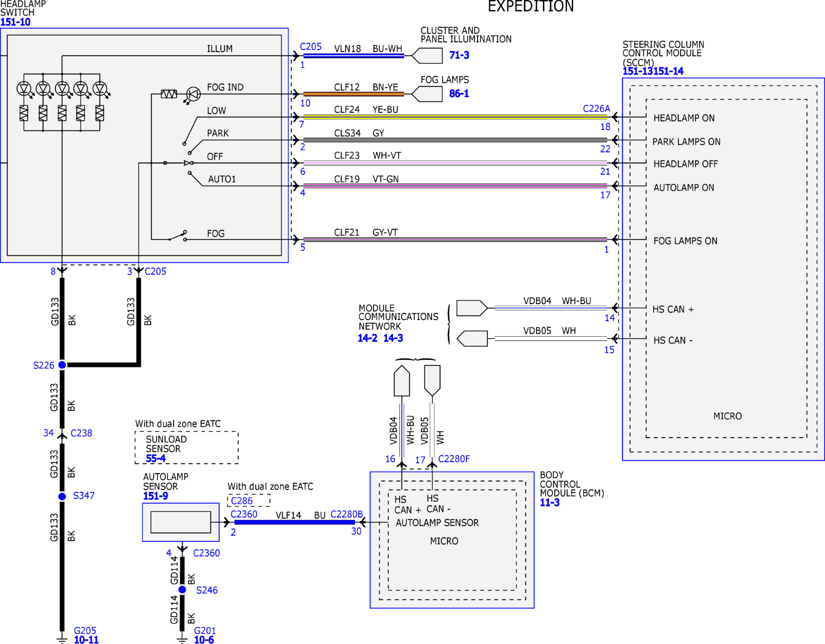Open module communications network page 14-3
Image resolution: width=825 pixels, height=644 pixels.
tap(393, 338)
